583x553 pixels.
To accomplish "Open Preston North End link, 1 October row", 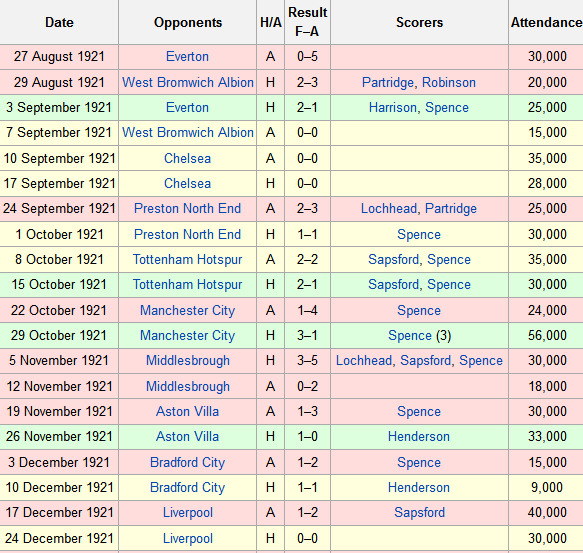I will tap(187, 234).
